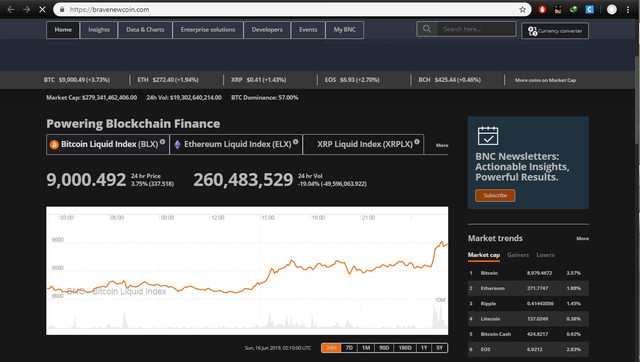Viewport: 640px width, 362px height.
Task: Switch chart range to 1M
Action: (x=366, y=348)
